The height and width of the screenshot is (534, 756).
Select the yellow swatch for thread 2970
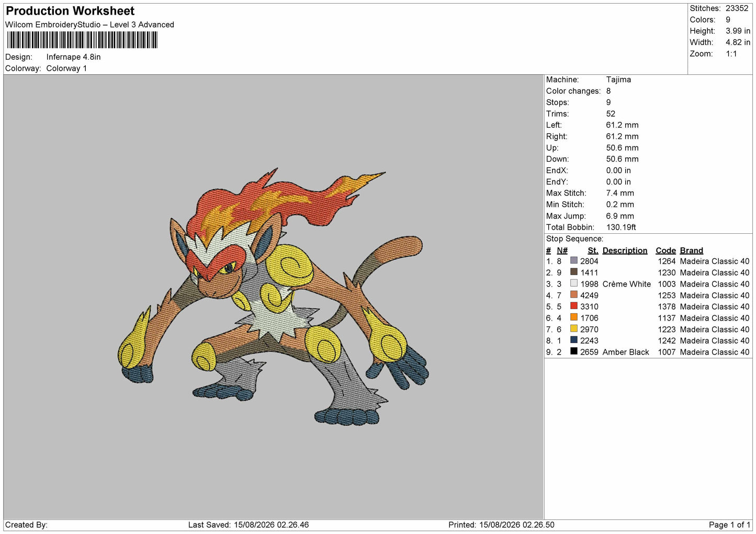click(574, 329)
